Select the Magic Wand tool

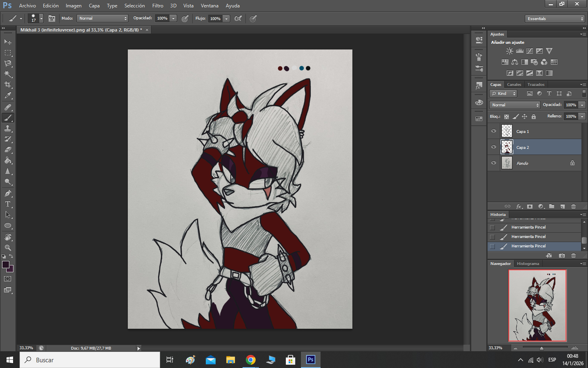coord(8,74)
